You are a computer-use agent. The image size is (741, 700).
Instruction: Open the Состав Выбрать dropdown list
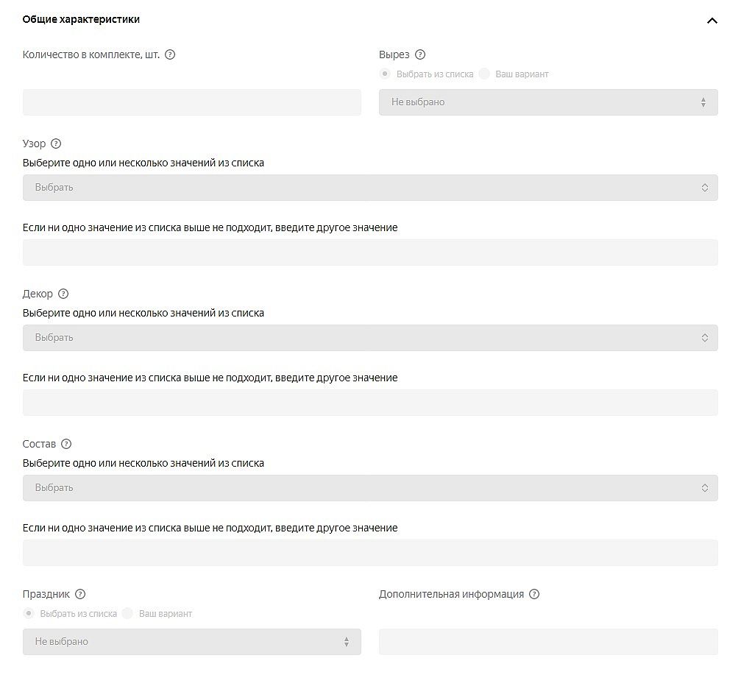(370, 488)
